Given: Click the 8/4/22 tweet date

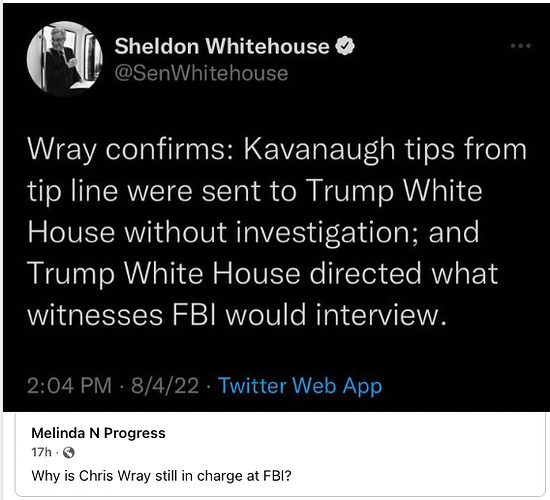Looking at the screenshot, I should (165, 385).
